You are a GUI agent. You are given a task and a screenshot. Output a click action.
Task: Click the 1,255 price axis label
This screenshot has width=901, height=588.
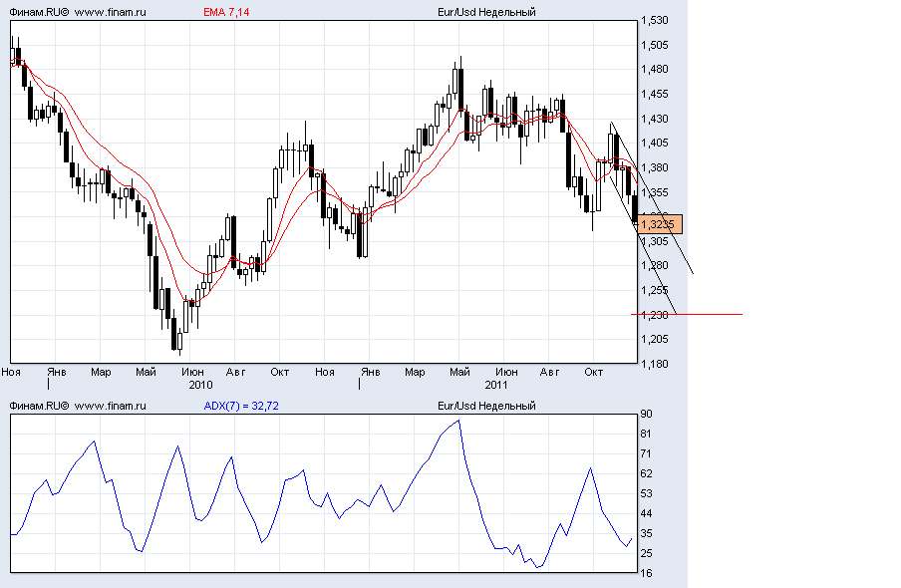click(x=655, y=290)
